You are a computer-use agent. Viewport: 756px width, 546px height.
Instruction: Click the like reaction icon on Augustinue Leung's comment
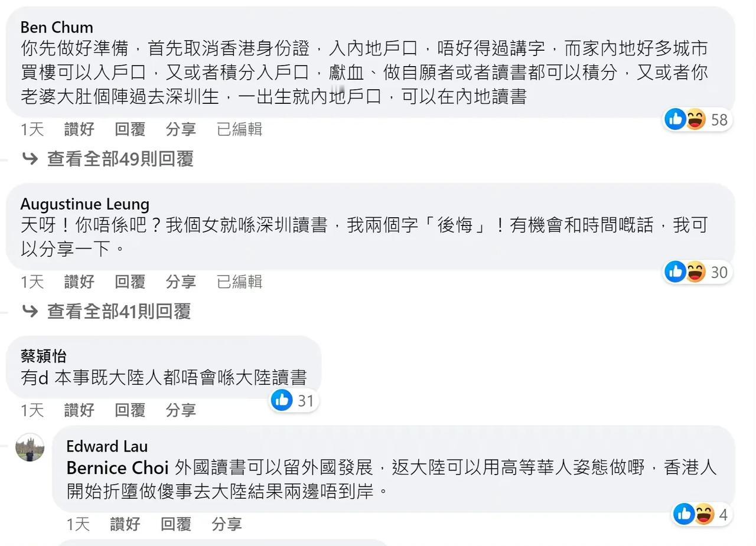(675, 272)
